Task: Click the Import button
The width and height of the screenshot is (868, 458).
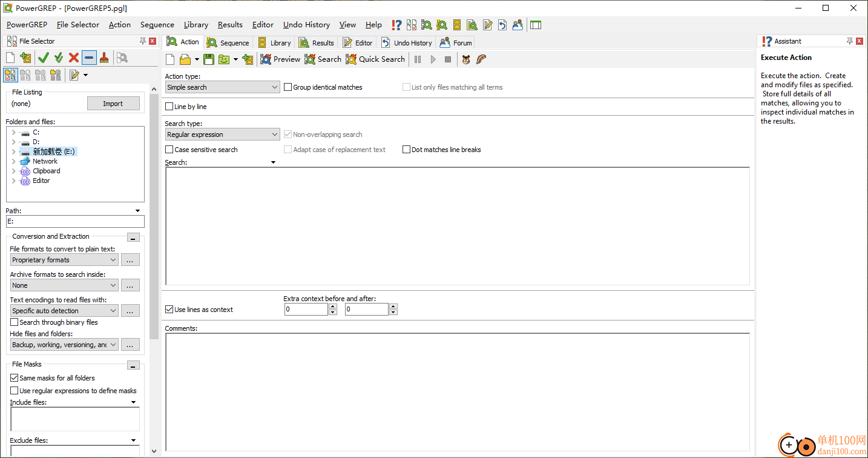Action: coord(113,104)
